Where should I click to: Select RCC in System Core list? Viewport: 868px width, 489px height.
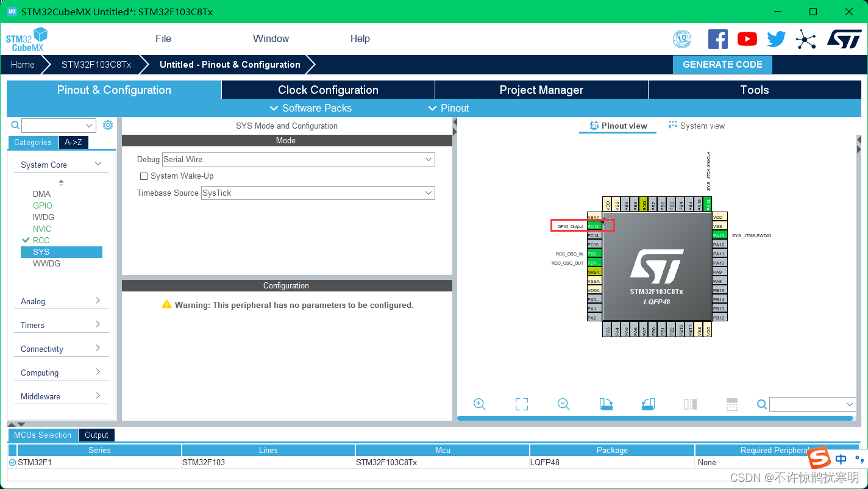[x=41, y=240]
